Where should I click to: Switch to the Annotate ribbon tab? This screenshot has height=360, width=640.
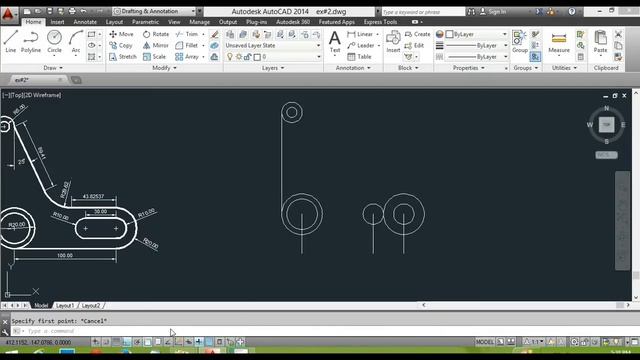pyautogui.click(x=85, y=22)
